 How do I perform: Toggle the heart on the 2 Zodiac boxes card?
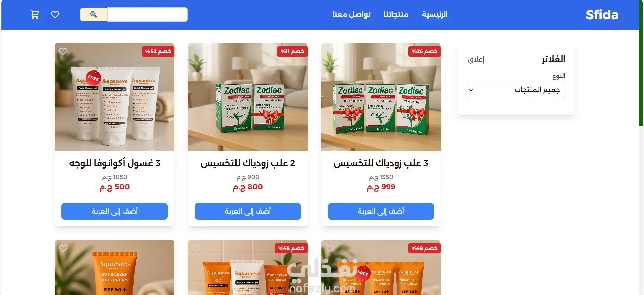(x=196, y=51)
